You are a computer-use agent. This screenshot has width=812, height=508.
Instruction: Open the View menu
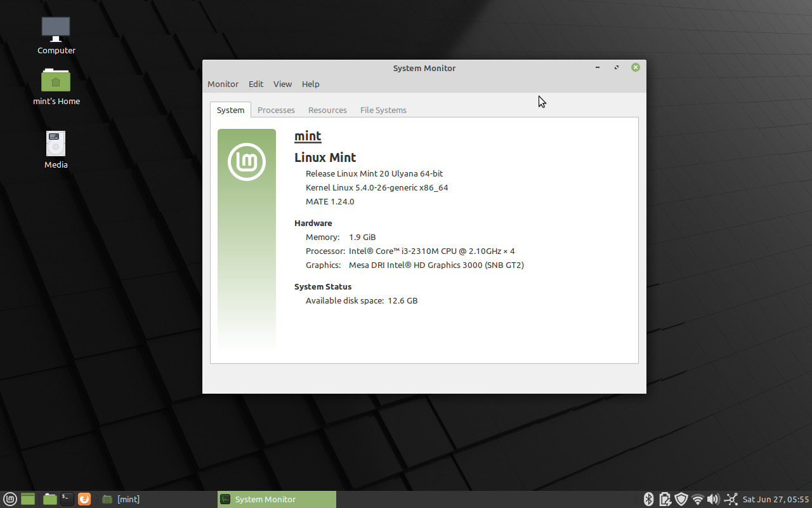click(x=282, y=84)
